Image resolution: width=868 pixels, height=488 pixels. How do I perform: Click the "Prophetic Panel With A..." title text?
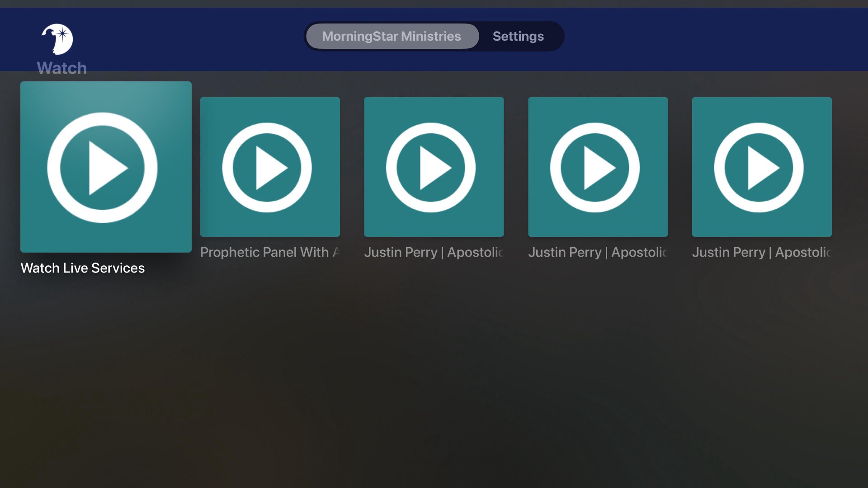pos(270,252)
